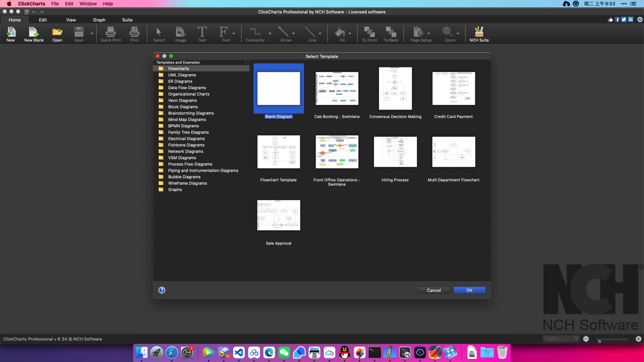Click the New diagram toolbar icon
Screen dimensions: 644x362
11,34
